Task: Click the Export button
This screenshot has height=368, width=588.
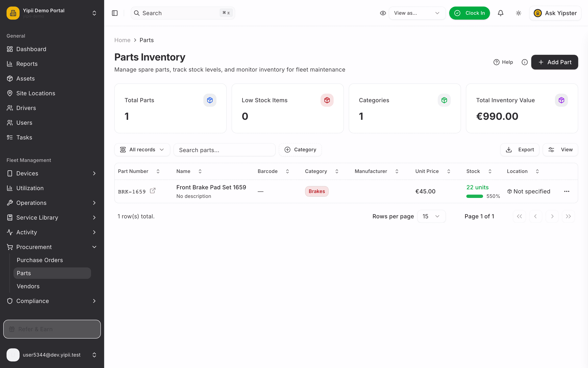Action: (520, 150)
